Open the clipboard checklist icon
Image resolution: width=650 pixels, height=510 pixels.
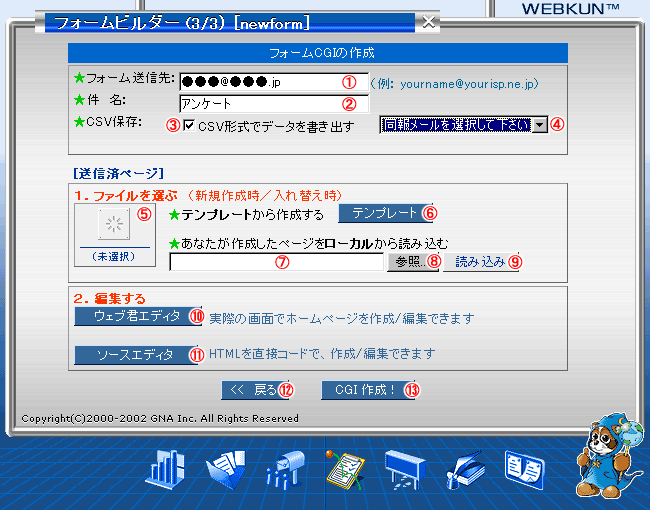coord(344,467)
